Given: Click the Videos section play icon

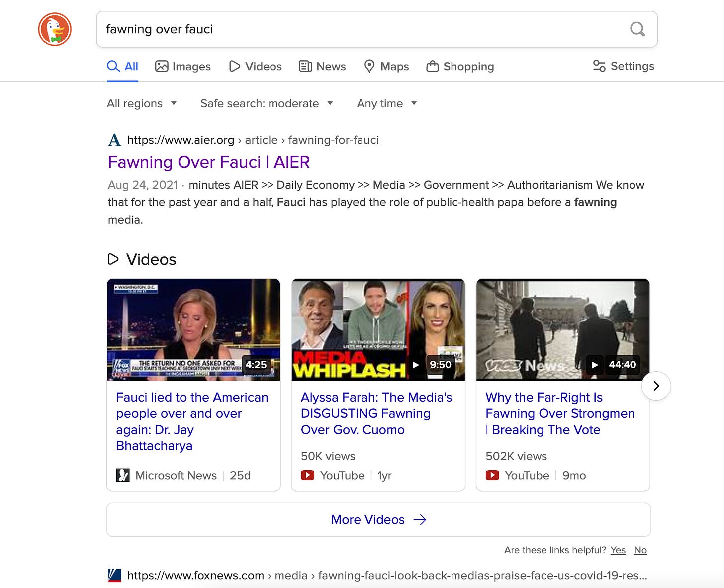Looking at the screenshot, I should pos(113,259).
